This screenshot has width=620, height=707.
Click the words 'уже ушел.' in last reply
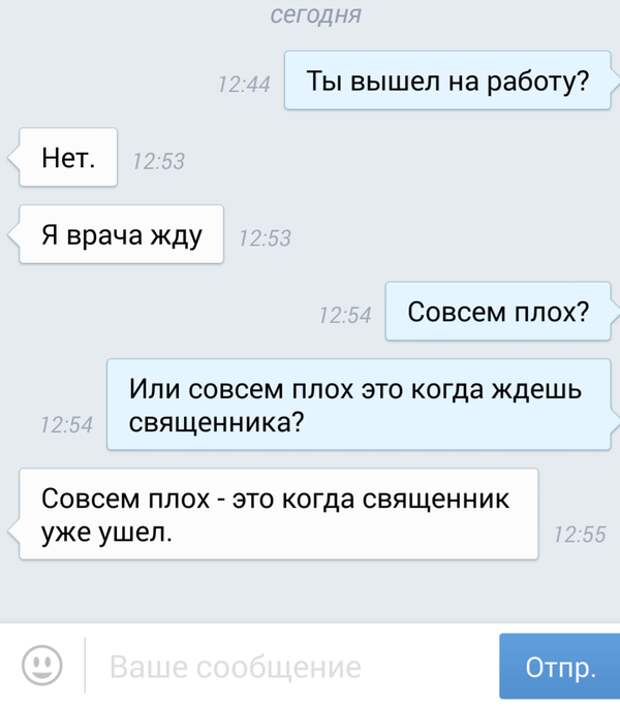click(107, 533)
